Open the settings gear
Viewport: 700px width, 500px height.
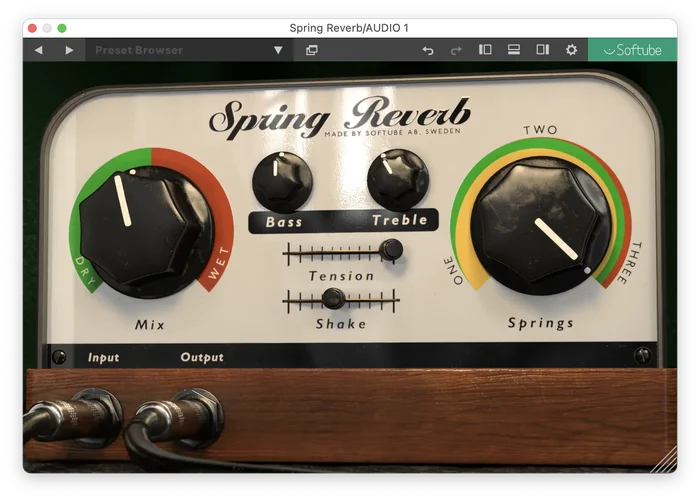[x=571, y=50]
